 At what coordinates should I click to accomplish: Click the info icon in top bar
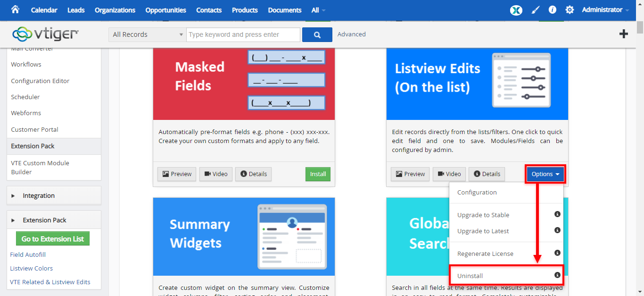pyautogui.click(x=553, y=10)
